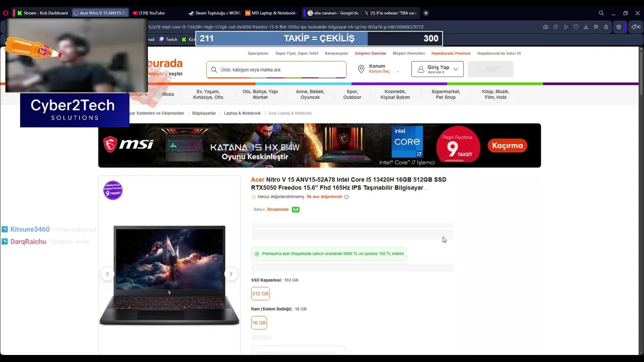The height and width of the screenshot is (362, 644).
Task: Select the 512 GB SSD option
Action: 260,294
